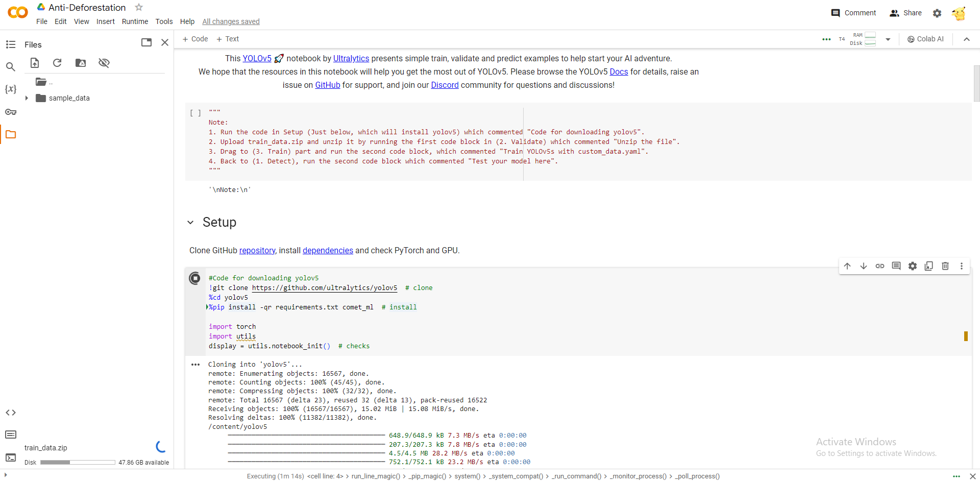The height and width of the screenshot is (482, 980).
Task: Open notebook settings gear
Action: tap(937, 13)
